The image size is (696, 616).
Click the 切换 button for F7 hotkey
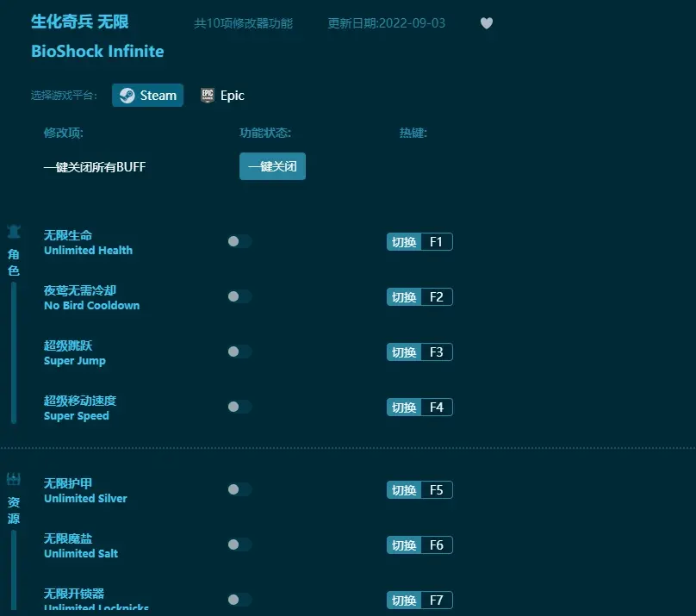pyautogui.click(x=404, y=600)
